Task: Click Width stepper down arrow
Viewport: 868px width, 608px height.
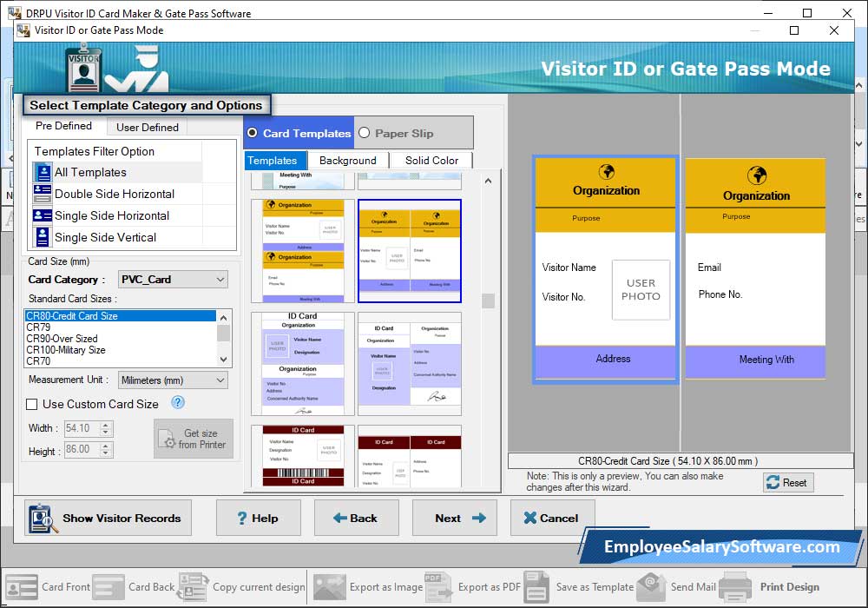Action: [x=106, y=432]
